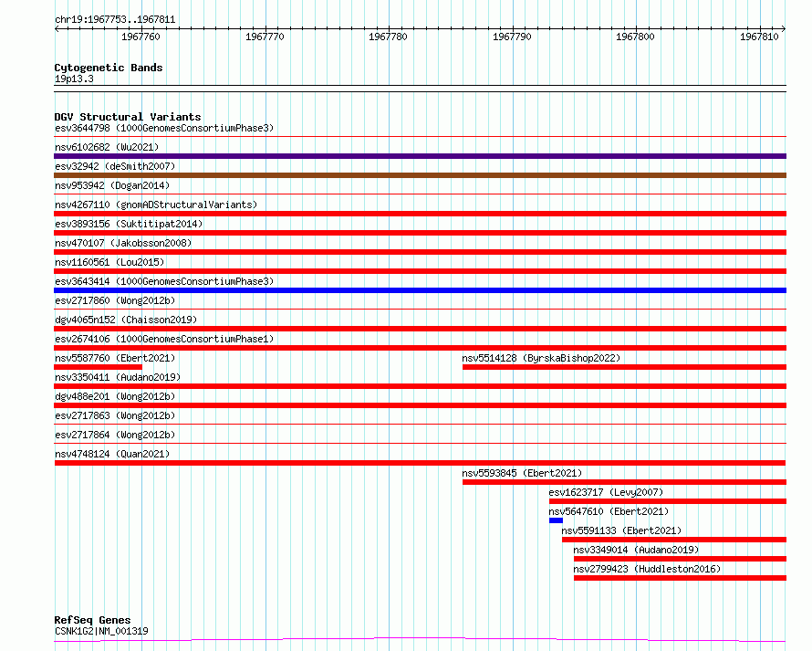Image resolution: width=812 pixels, height=651 pixels.
Task: Open the nsv6102682 (Wu2021) variant label
Action: 107,147
